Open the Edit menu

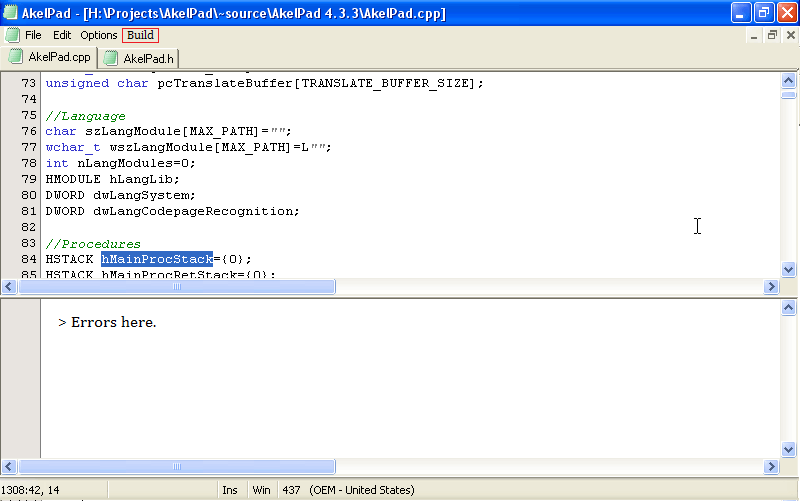(x=62, y=35)
